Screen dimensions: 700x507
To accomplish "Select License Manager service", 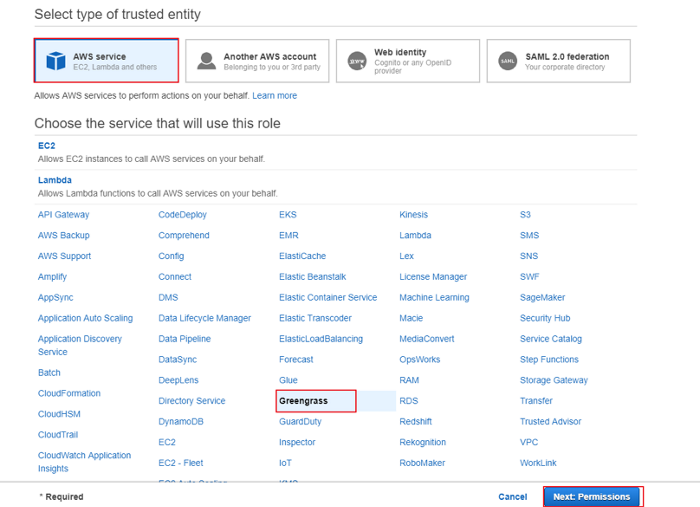I will coord(433,277).
